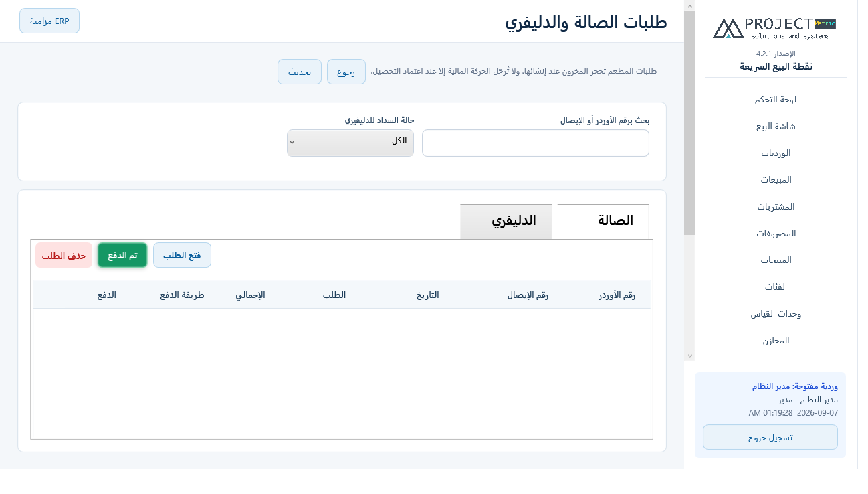Switch to the الصالة (hall) tab

(603, 221)
